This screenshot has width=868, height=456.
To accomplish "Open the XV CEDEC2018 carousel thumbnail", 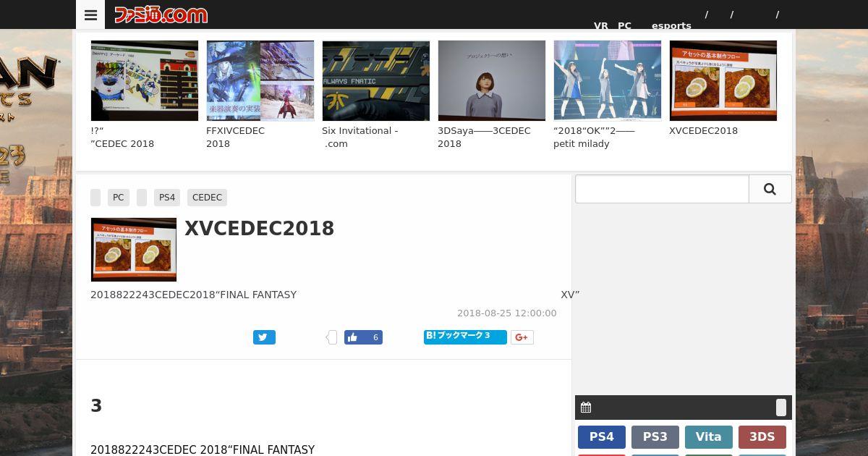I will tap(723, 80).
